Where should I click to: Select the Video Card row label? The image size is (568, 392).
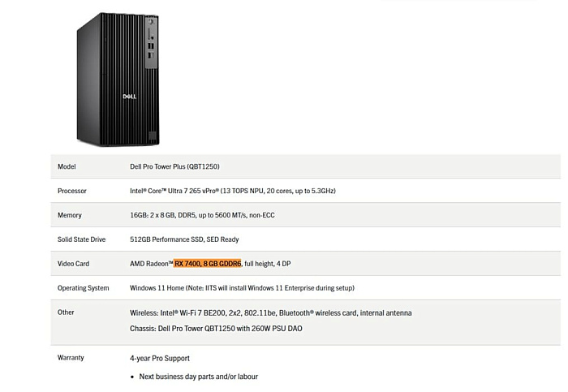click(74, 264)
